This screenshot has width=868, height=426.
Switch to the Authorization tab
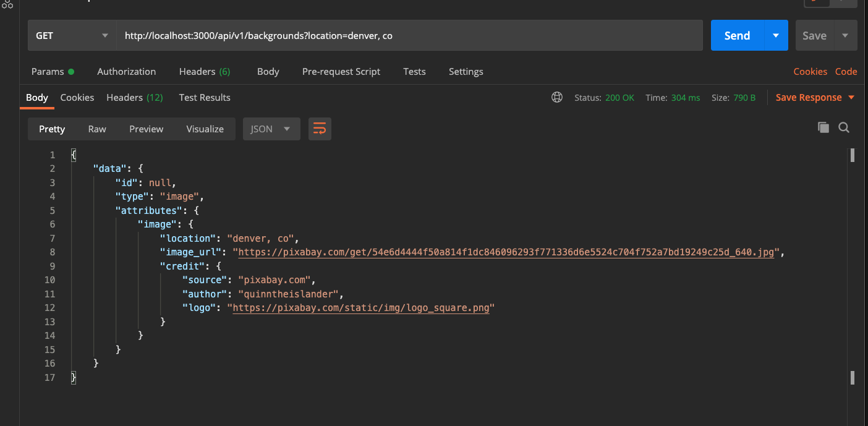pos(126,71)
